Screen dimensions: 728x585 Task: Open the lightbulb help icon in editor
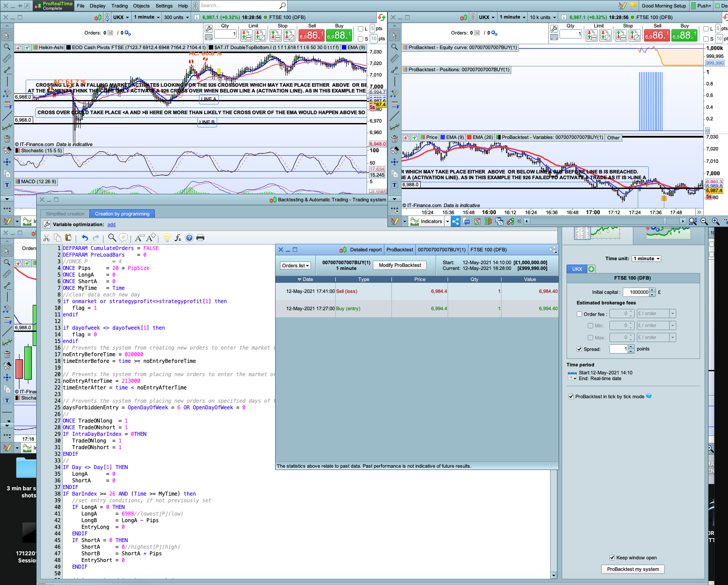(x=167, y=238)
